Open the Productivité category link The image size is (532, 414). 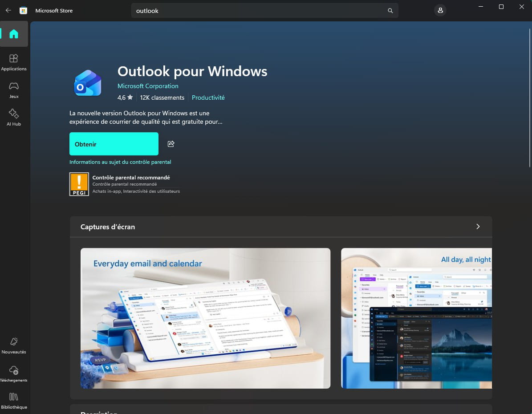208,98
